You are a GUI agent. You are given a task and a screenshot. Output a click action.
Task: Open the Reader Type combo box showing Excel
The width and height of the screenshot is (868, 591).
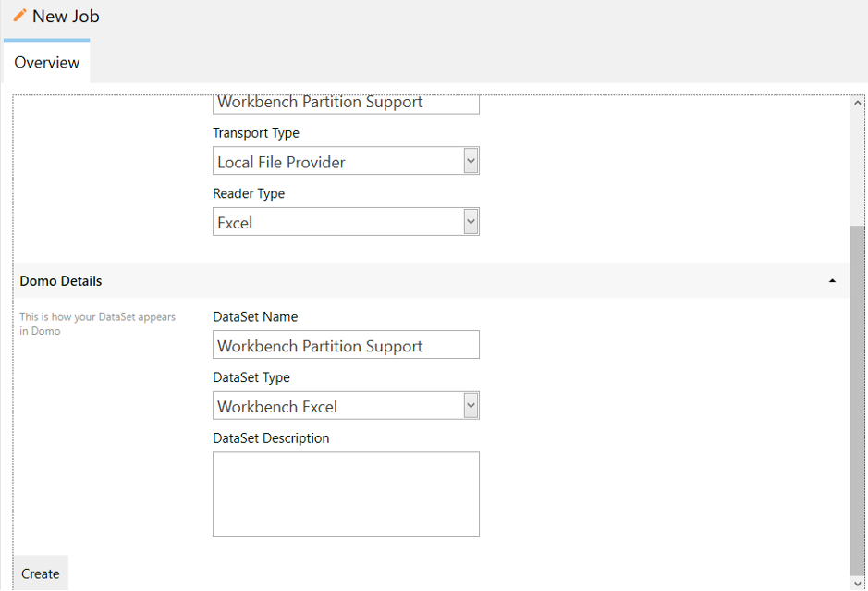346,221
